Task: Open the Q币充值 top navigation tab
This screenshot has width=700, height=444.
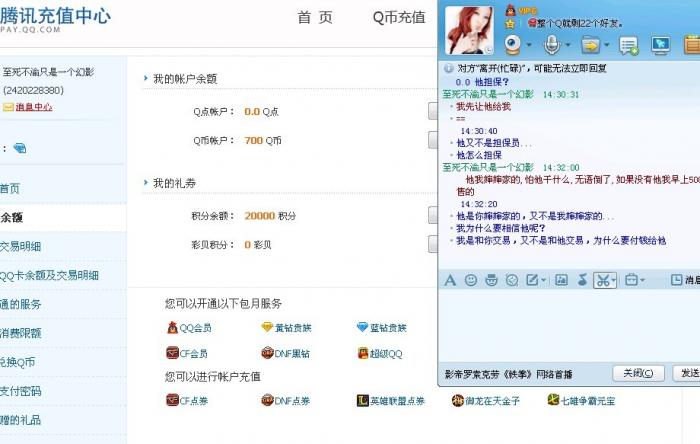Action: pos(399,17)
